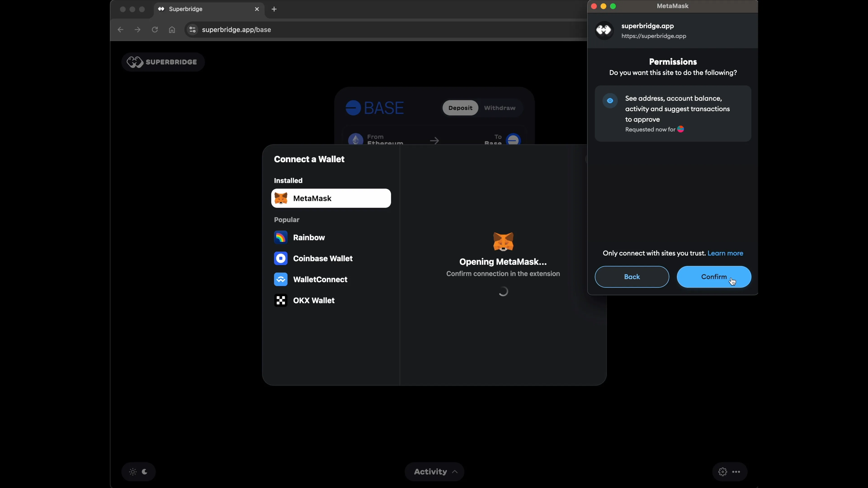Click the MetaMask fox icon in wallet list
Image resolution: width=868 pixels, height=488 pixels.
tap(281, 198)
